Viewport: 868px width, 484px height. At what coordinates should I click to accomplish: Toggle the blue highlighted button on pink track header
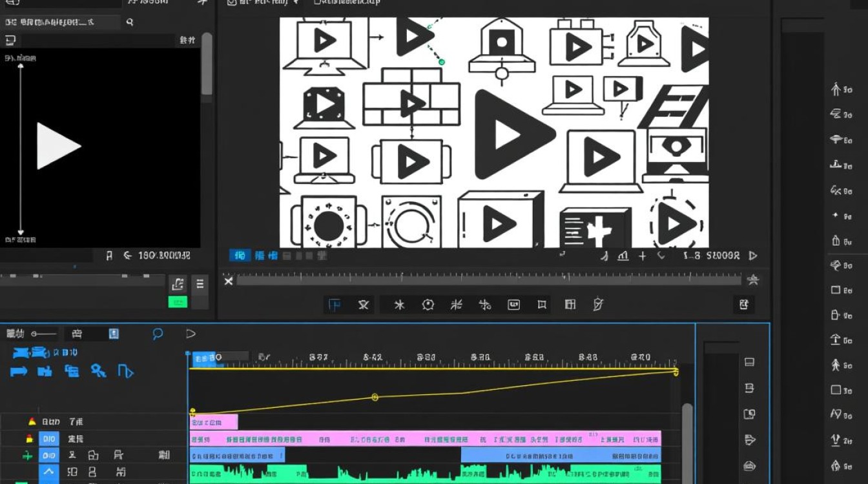49,439
